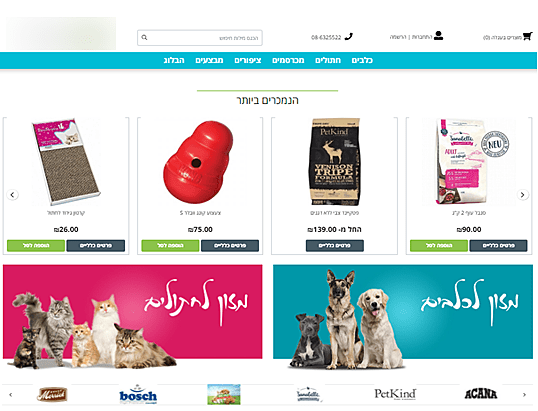Image resolution: width=538 pixels, height=411 pixels.
Task: Open the shopping cart icon
Action: pyautogui.click(x=527, y=36)
